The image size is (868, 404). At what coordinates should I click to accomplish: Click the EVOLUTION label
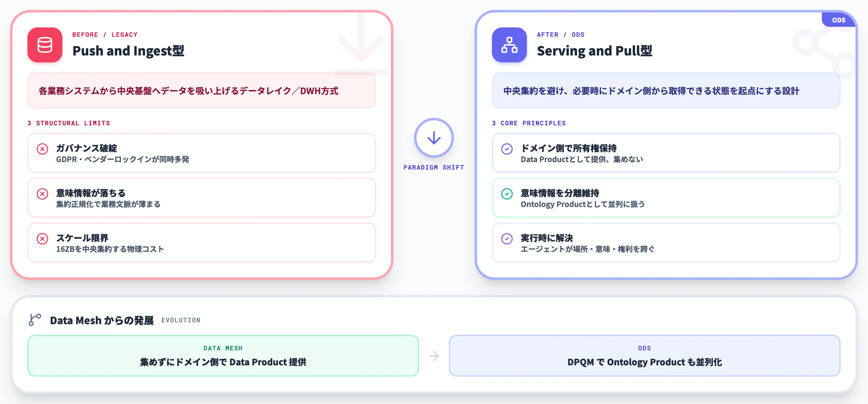click(x=181, y=320)
